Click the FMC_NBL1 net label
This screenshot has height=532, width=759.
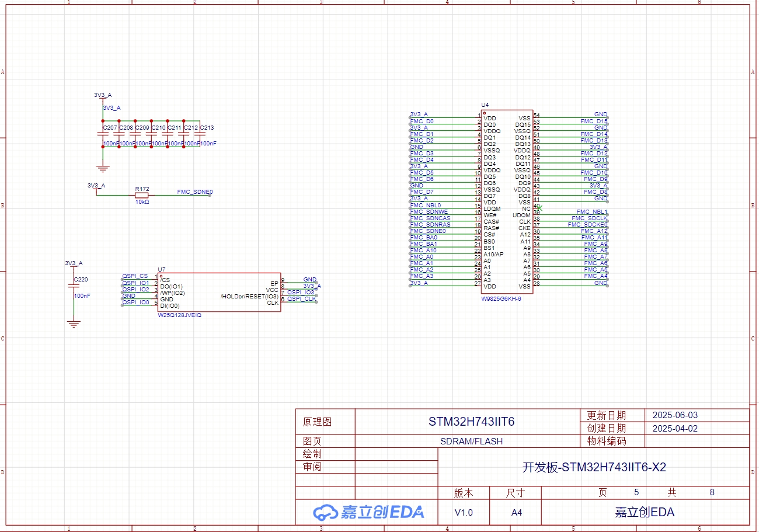[592, 212]
